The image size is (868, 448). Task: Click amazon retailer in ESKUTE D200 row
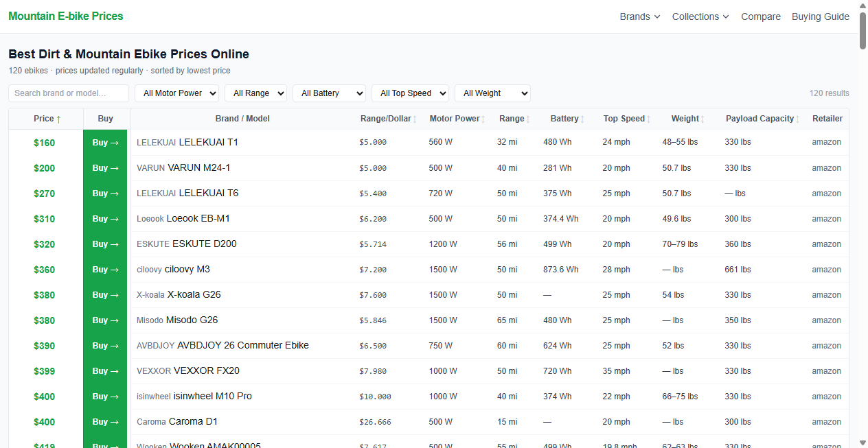(x=826, y=244)
